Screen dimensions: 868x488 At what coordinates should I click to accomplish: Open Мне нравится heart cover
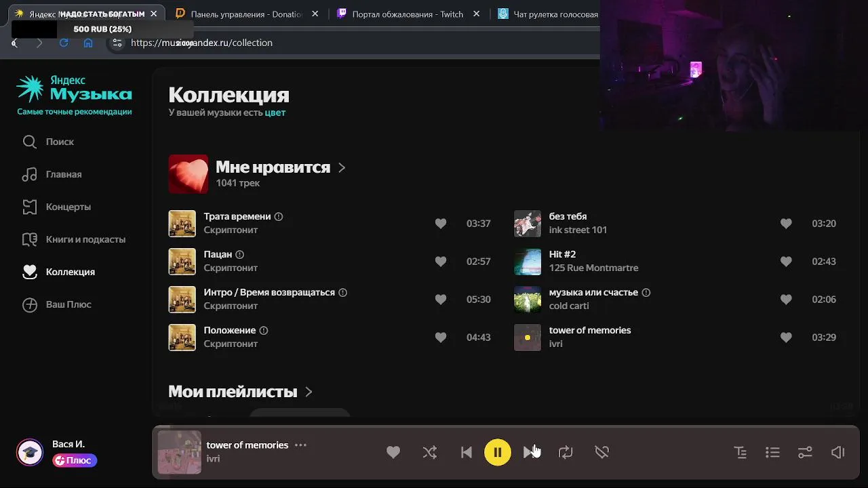(189, 174)
